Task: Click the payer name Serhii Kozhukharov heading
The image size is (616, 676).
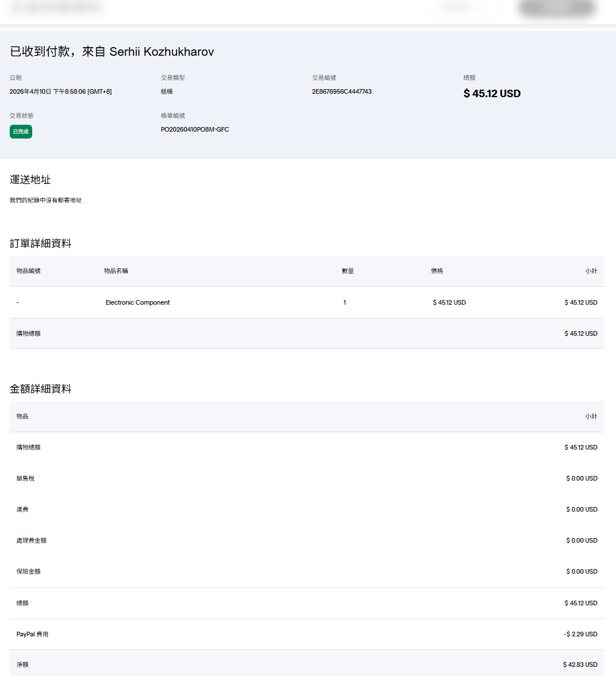Action: coord(161,52)
